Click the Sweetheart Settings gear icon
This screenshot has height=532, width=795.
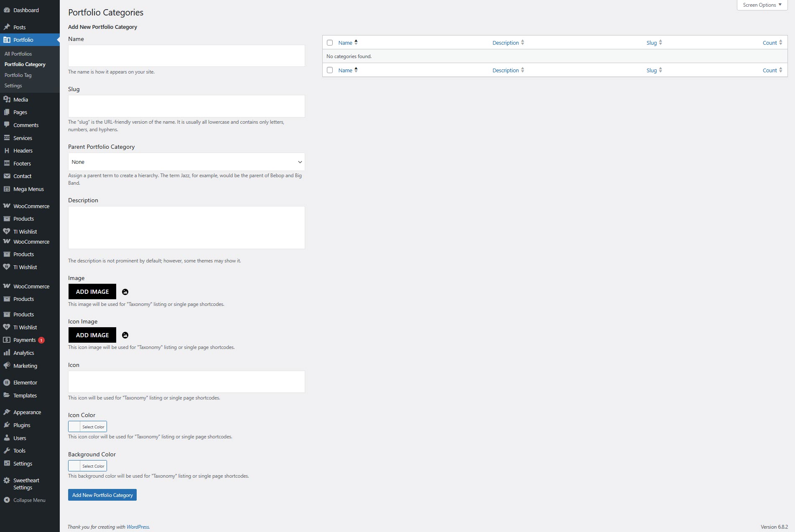tap(7, 481)
